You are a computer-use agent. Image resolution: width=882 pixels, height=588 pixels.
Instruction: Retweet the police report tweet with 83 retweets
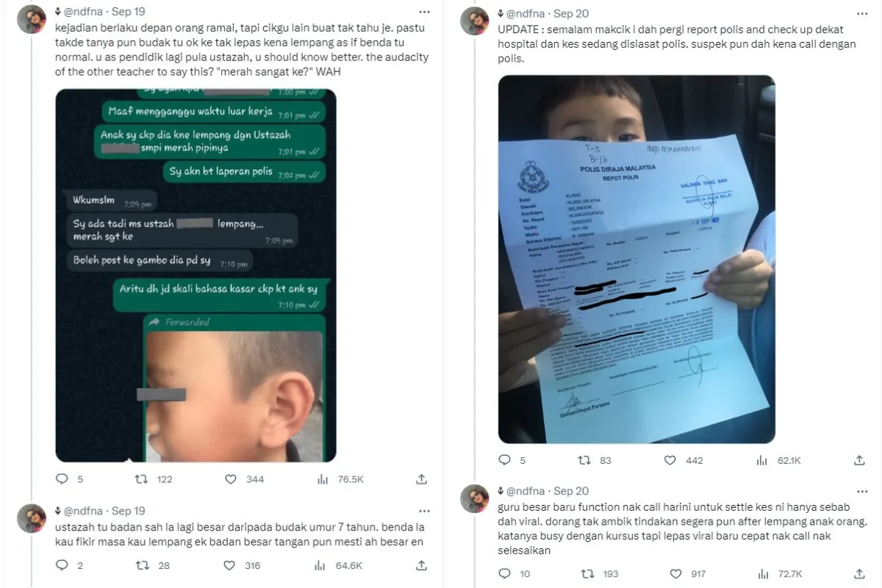click(x=585, y=460)
